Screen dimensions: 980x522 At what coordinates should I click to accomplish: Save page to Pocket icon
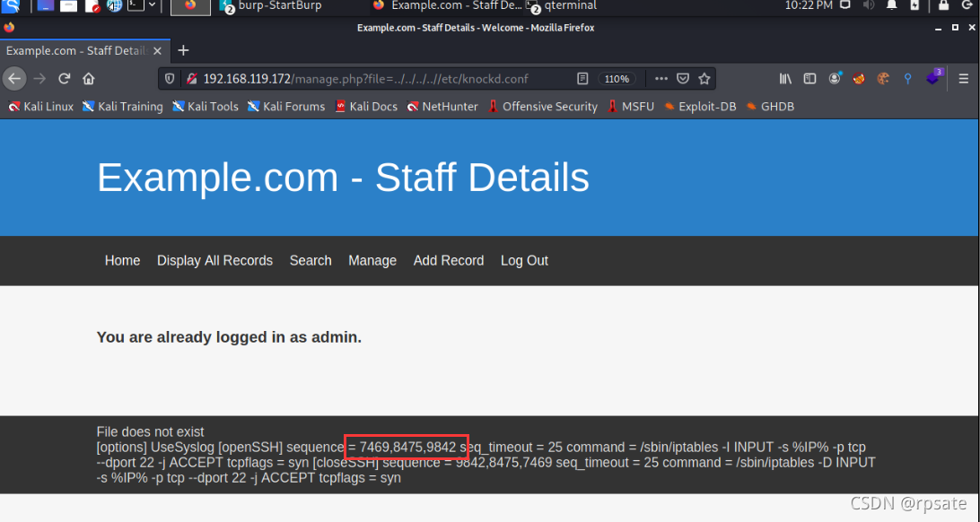(683, 79)
